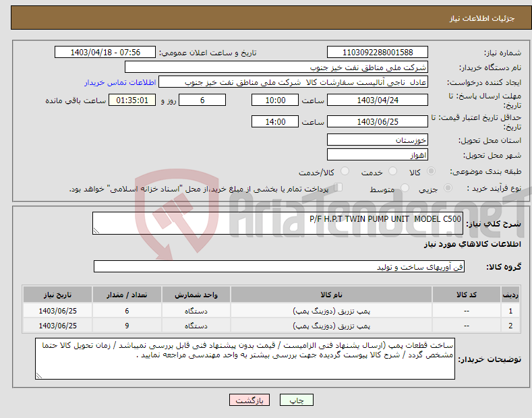Click the remaining days field showing 6

pyautogui.click(x=202, y=100)
